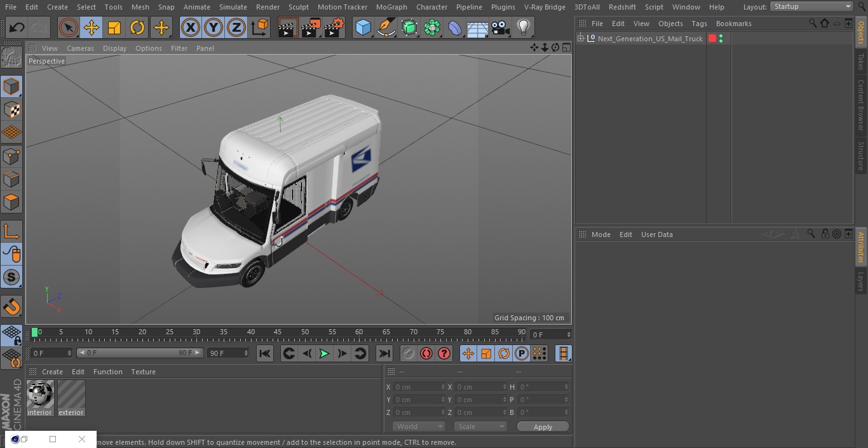This screenshot has width=868, height=448.
Task: Toggle the Y axis lock
Action: [x=214, y=27]
